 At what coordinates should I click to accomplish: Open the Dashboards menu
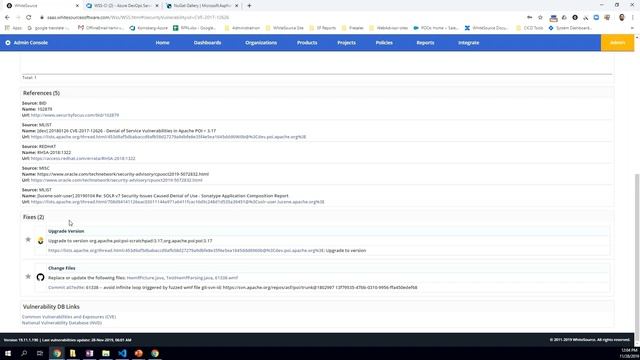click(x=207, y=42)
